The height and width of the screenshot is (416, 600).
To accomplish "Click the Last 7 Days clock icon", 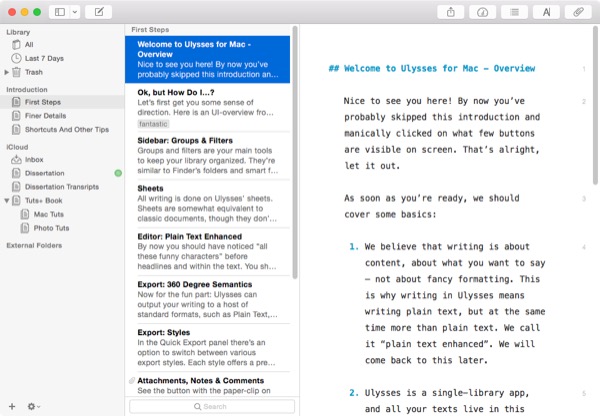I will (16, 59).
